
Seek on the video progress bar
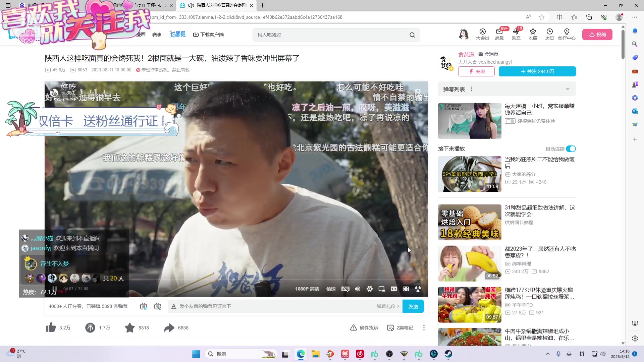(x=236, y=280)
